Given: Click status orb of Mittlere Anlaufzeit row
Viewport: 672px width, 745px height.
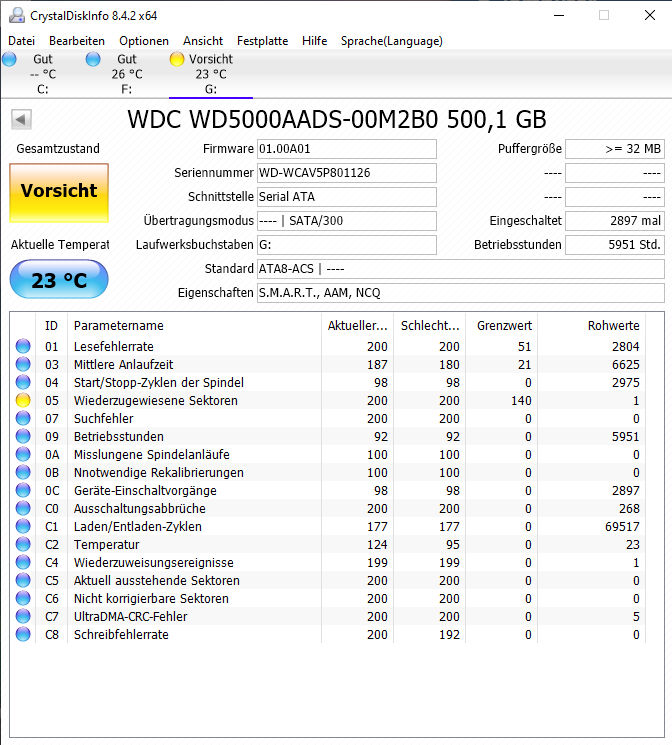Looking at the screenshot, I should point(23,364).
